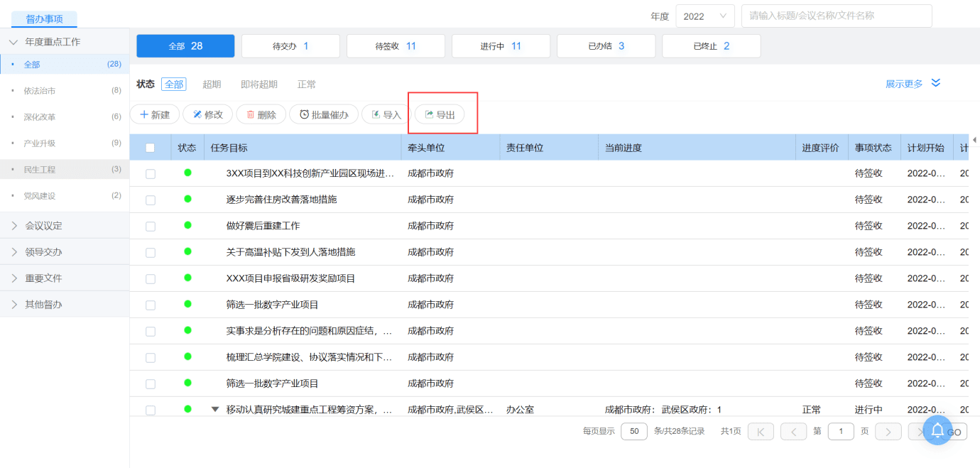Check the row 做好震后重建工作
Screen dimensions: 980x468
click(150, 227)
